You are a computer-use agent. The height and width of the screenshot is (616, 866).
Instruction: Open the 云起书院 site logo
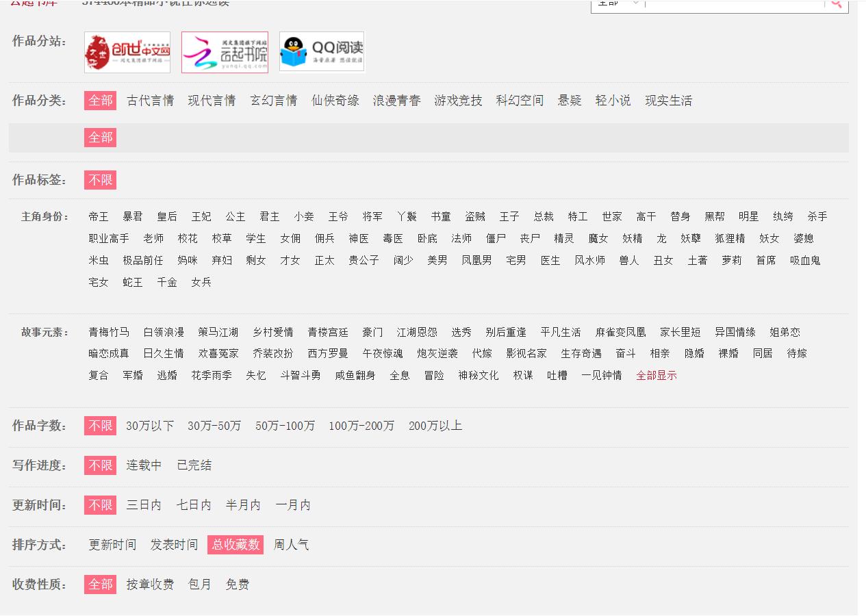(x=225, y=52)
